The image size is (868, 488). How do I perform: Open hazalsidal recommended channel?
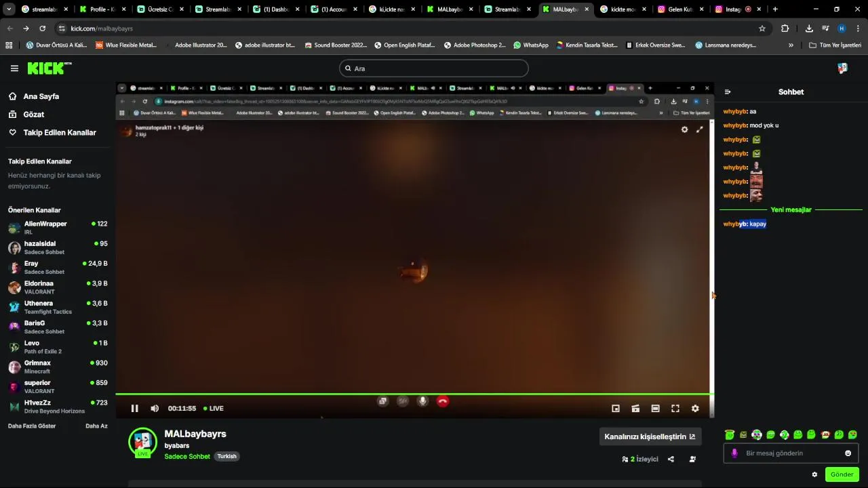tap(58, 247)
